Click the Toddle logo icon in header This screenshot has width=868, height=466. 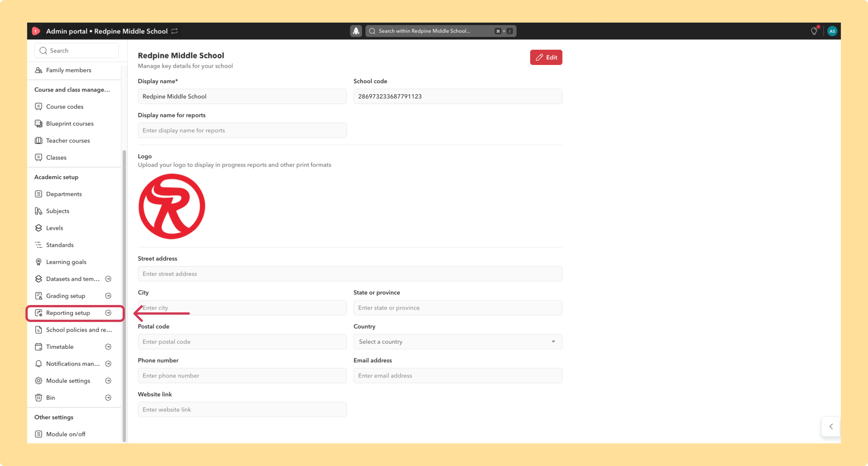[x=36, y=31]
